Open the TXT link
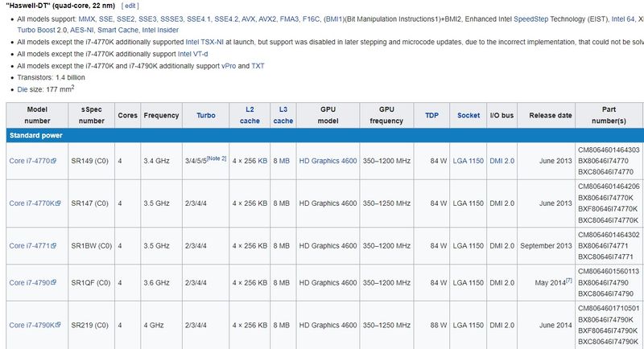The height and width of the screenshot is (349, 644). (258, 66)
